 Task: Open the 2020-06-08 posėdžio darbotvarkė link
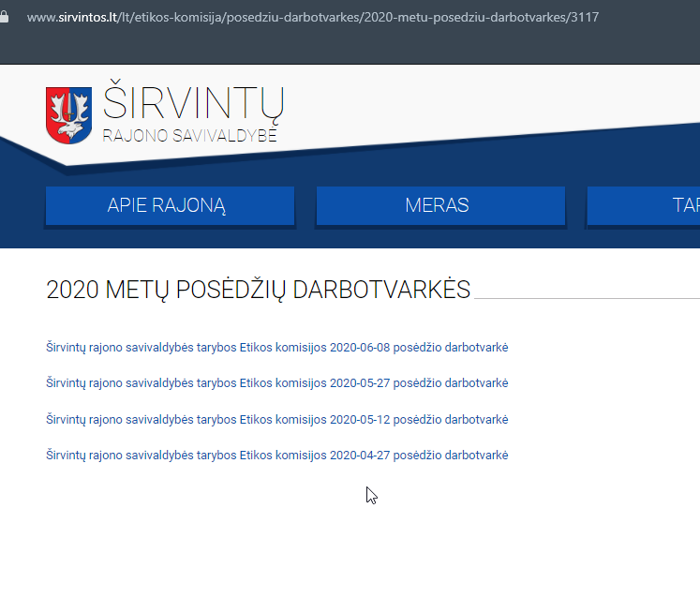coord(276,348)
